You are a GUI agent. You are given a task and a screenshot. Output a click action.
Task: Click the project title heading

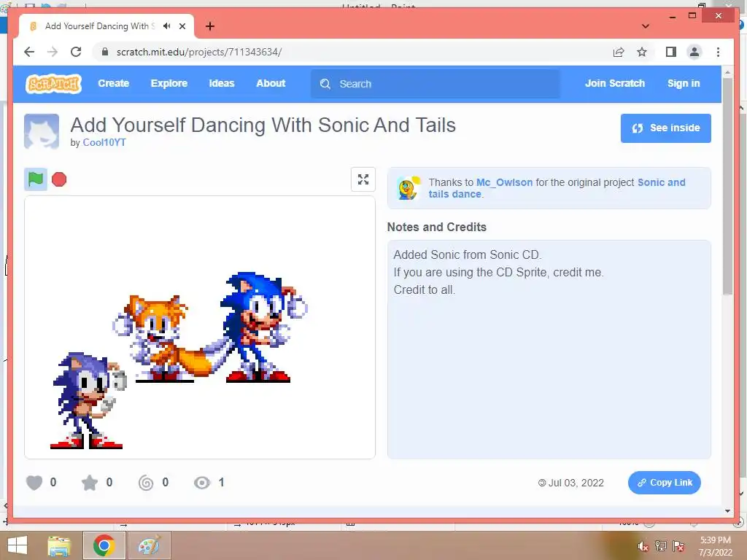pos(263,125)
